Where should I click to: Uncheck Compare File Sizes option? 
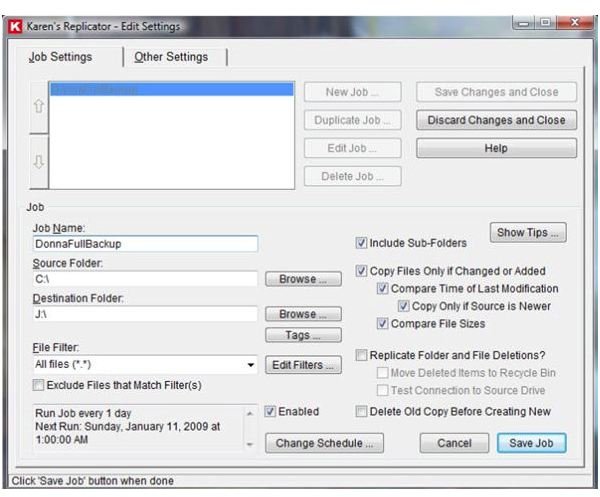point(382,324)
